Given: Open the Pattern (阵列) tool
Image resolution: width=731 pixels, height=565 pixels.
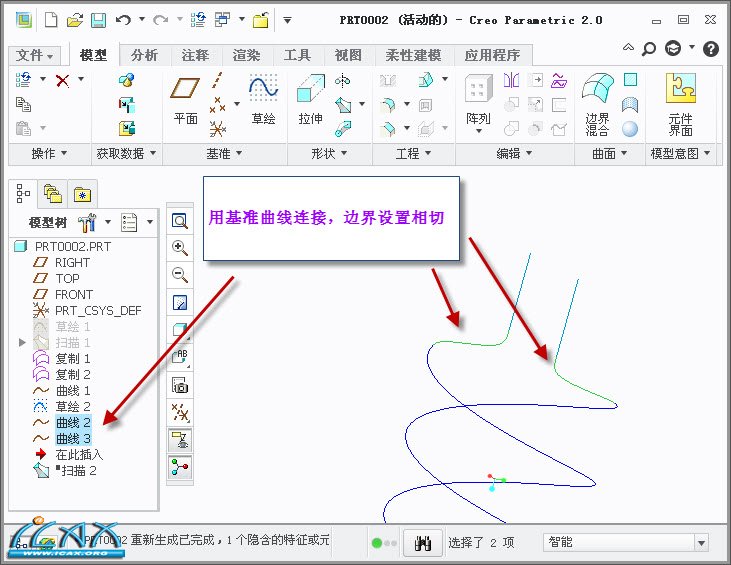Looking at the screenshot, I should point(478,103).
